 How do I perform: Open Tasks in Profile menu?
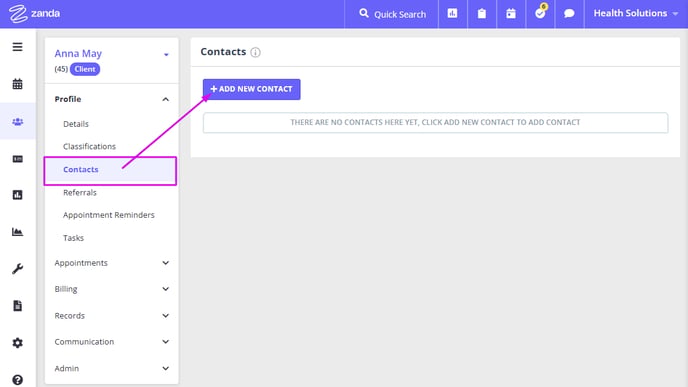point(73,238)
